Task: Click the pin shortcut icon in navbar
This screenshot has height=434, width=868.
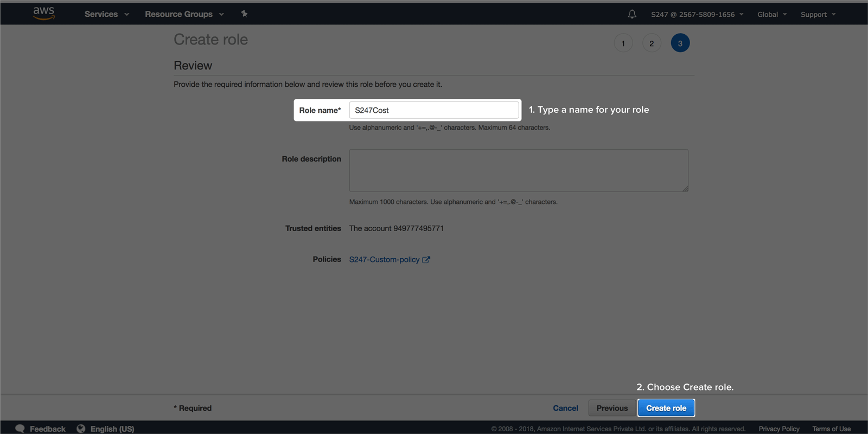Action: point(244,14)
